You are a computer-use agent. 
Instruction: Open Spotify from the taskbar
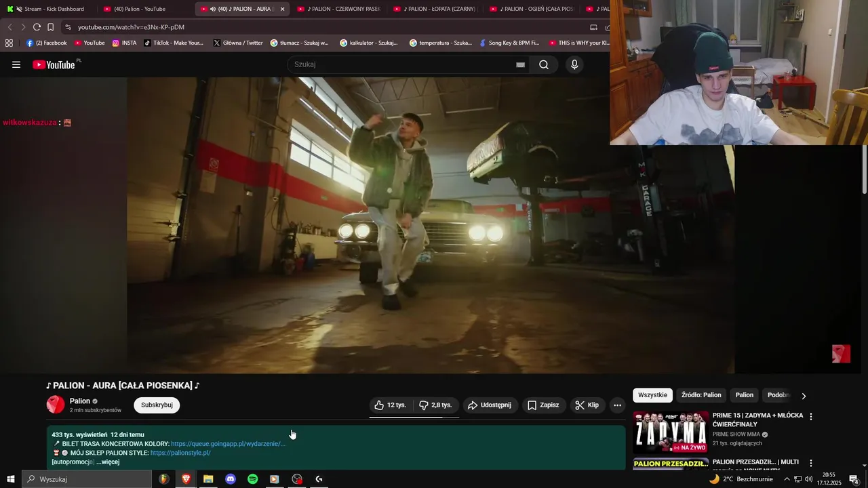(x=252, y=479)
